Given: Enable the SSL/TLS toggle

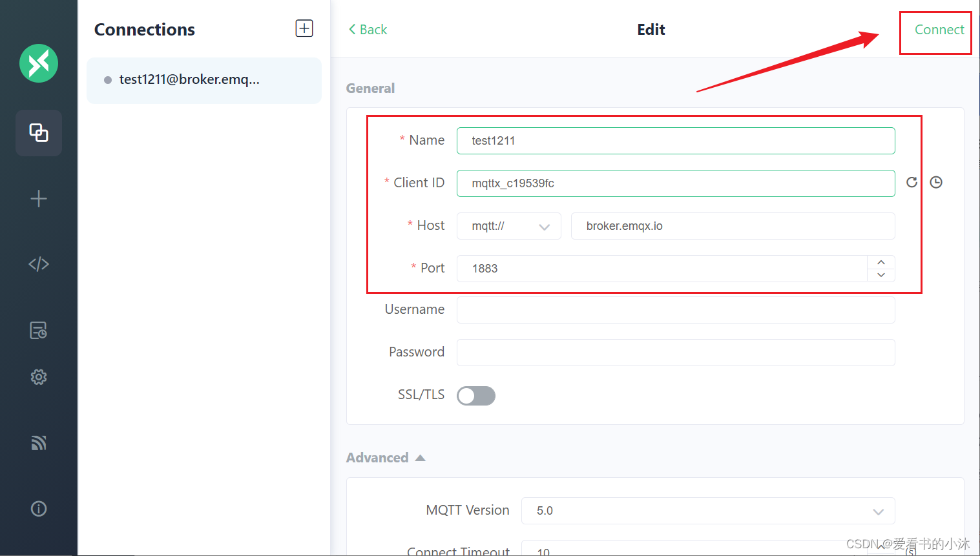Looking at the screenshot, I should click(x=476, y=396).
